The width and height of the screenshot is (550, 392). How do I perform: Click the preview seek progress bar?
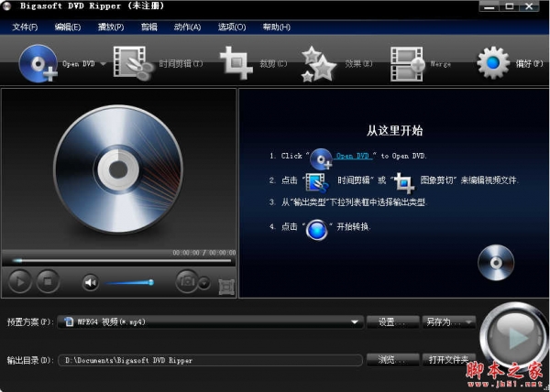122,261
